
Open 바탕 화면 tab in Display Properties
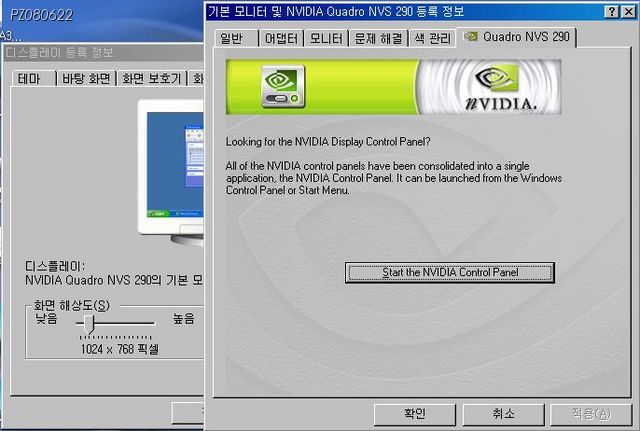pos(87,78)
